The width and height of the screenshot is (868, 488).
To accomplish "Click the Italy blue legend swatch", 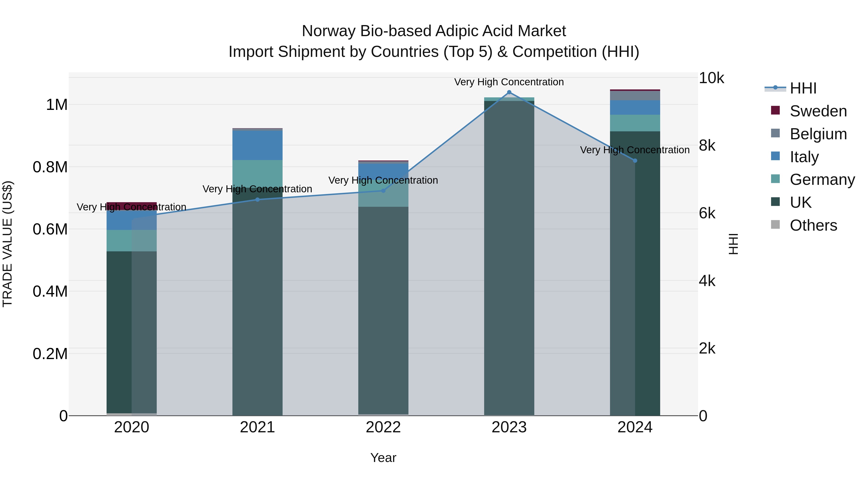I will [775, 156].
